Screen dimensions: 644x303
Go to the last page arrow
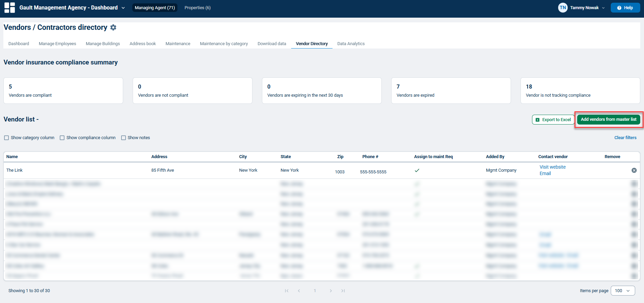click(x=343, y=291)
